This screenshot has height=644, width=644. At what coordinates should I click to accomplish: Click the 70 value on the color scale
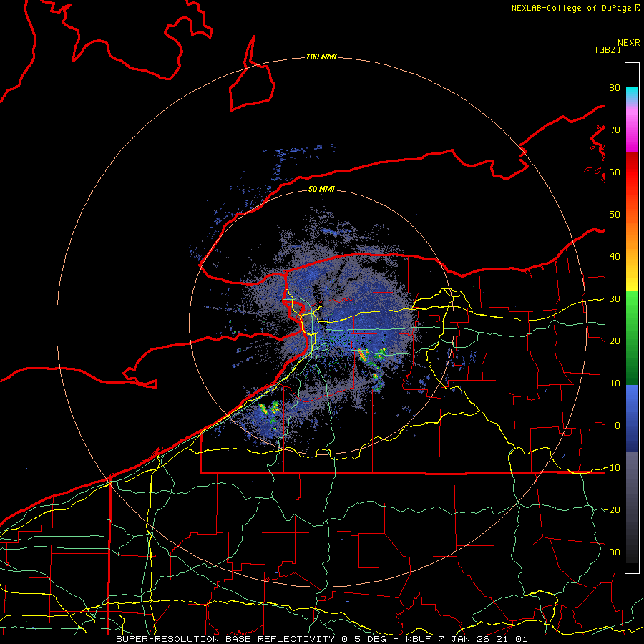pyautogui.click(x=615, y=130)
